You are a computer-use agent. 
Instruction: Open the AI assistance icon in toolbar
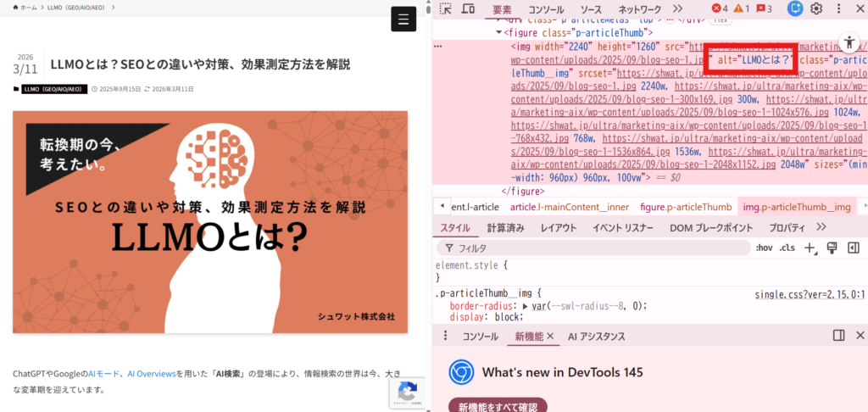795,8
